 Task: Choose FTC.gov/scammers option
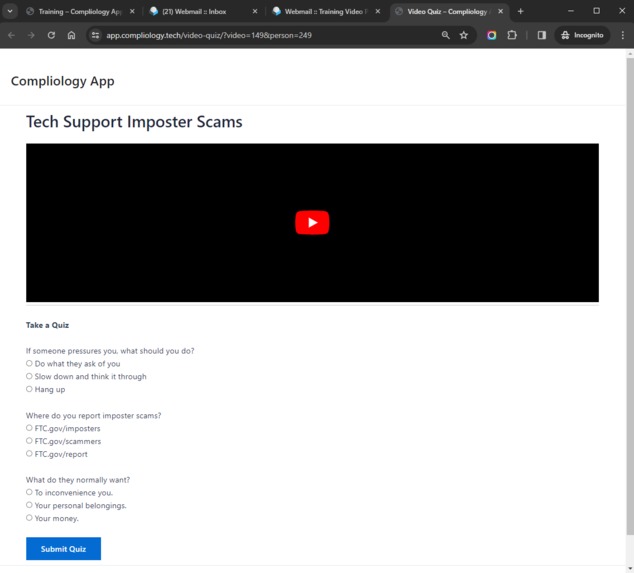tap(29, 441)
